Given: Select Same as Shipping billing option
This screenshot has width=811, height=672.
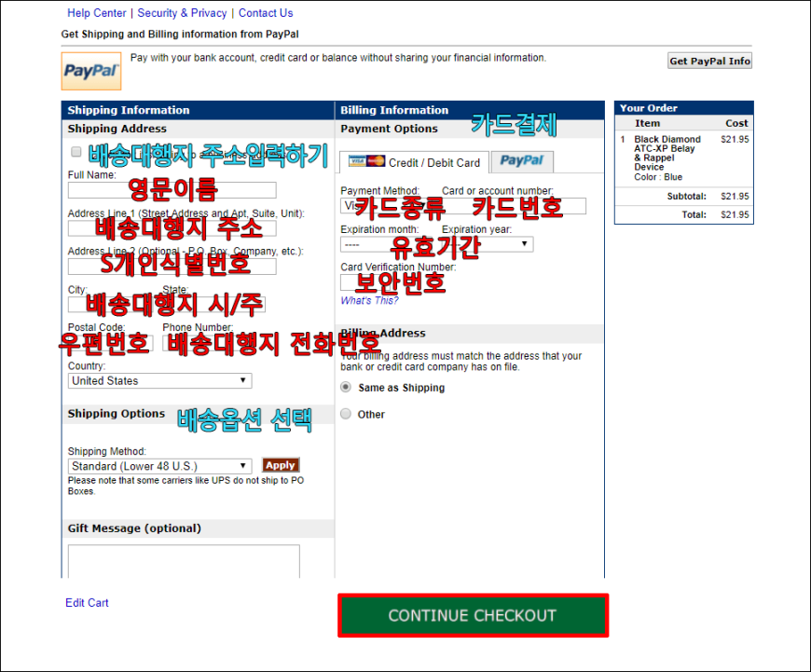Looking at the screenshot, I should point(346,387).
